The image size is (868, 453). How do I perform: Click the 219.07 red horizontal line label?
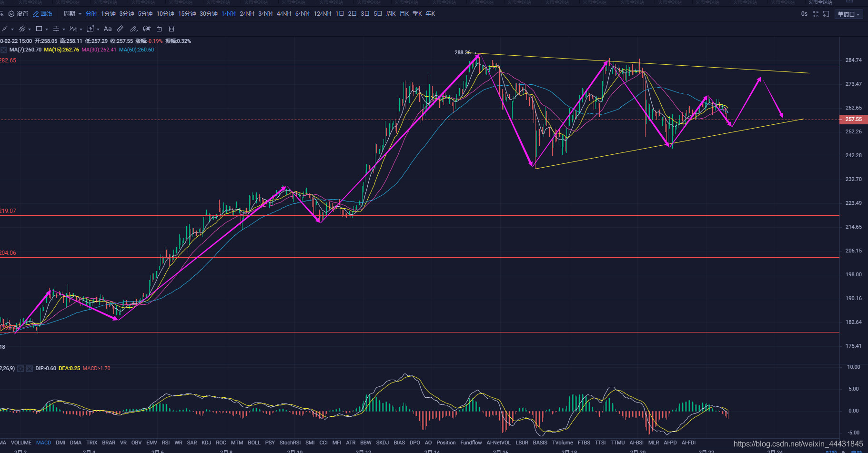(8, 211)
